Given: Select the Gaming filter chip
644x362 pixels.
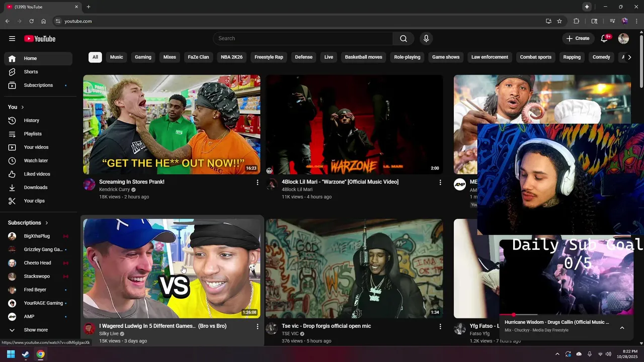Looking at the screenshot, I should (143, 57).
